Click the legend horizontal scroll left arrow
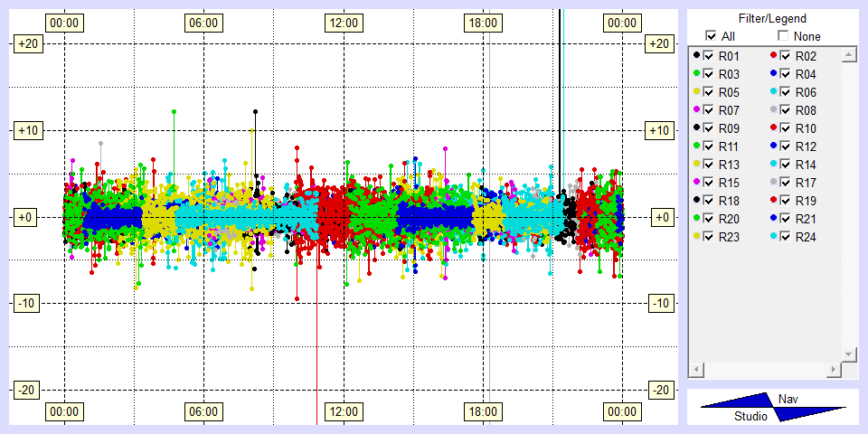The width and height of the screenshot is (868, 434). pyautogui.click(x=697, y=371)
